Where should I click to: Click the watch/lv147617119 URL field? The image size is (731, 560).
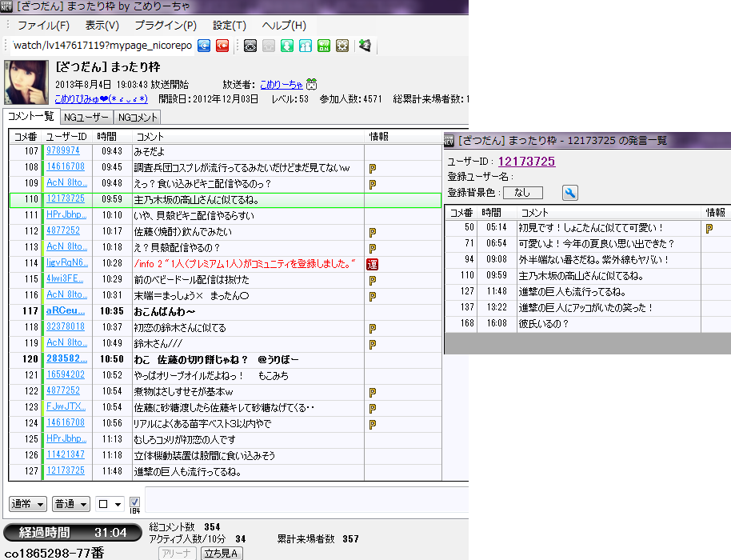(x=102, y=46)
